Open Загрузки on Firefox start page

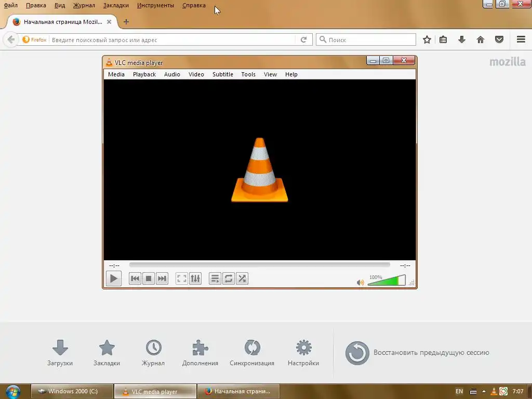[60, 353]
